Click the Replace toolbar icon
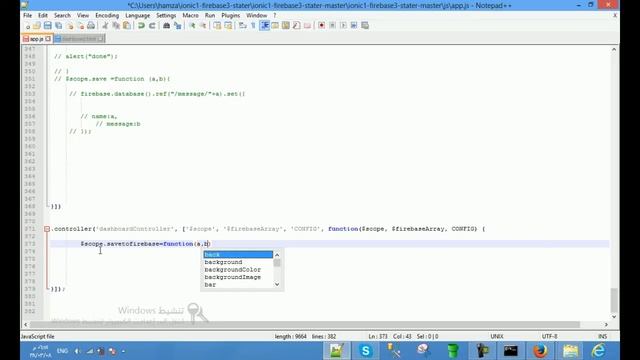This screenshot has width=640, height=360. (178, 26)
